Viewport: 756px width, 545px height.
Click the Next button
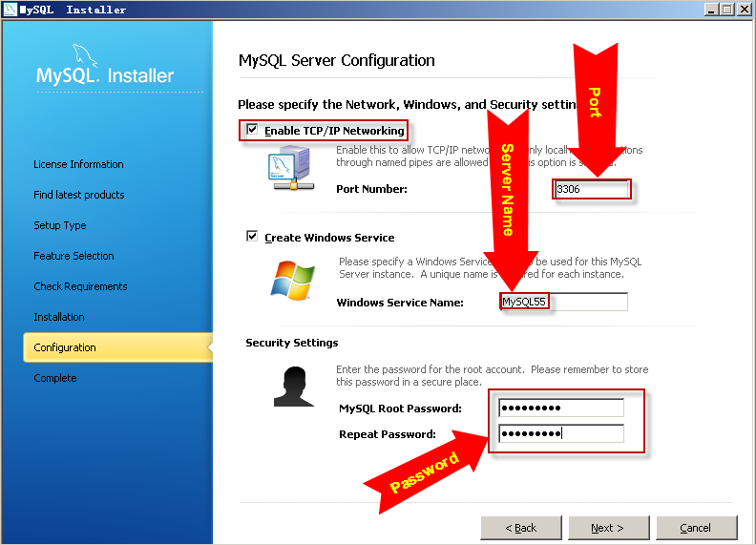pos(608,528)
